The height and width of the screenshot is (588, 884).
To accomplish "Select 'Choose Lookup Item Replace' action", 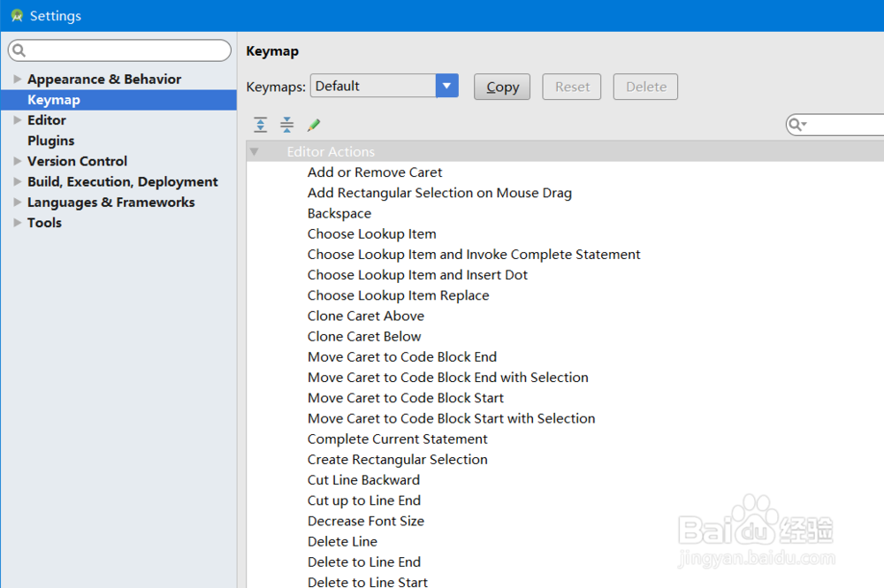I will click(x=399, y=295).
